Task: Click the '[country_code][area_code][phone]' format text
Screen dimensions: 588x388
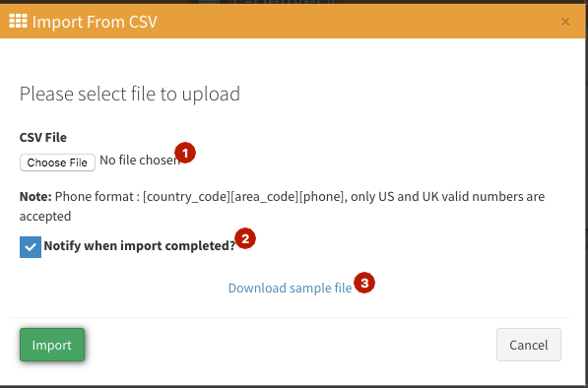Action: point(243,197)
